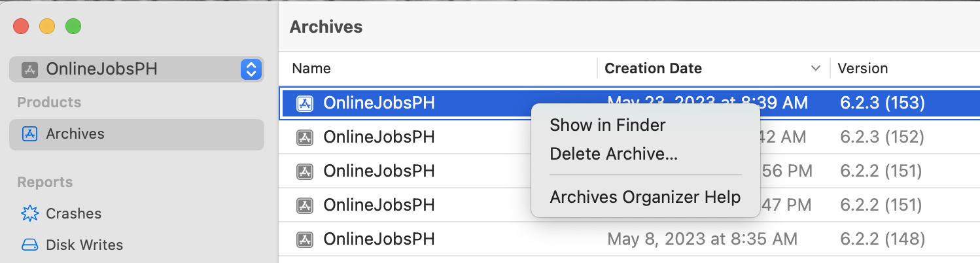
Task: Click archive icon for version 6.2.3 (152)
Action: (x=304, y=137)
